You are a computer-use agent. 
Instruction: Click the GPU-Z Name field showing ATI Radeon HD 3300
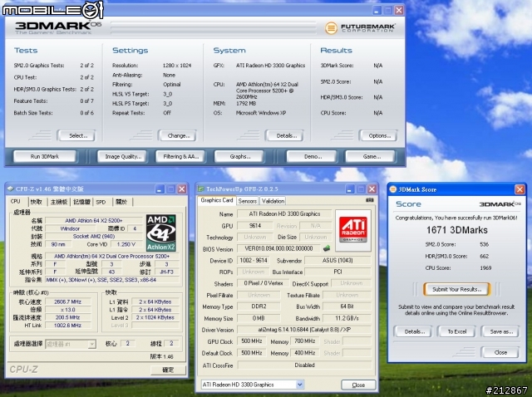click(284, 214)
